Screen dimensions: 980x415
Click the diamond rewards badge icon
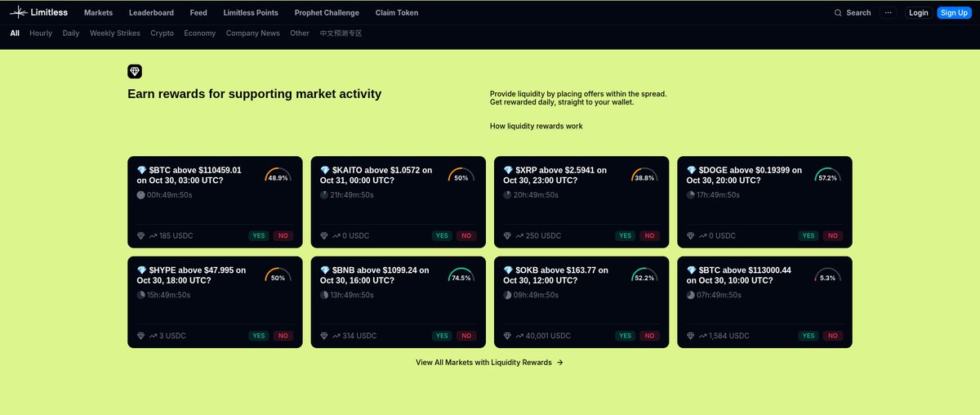coord(135,72)
